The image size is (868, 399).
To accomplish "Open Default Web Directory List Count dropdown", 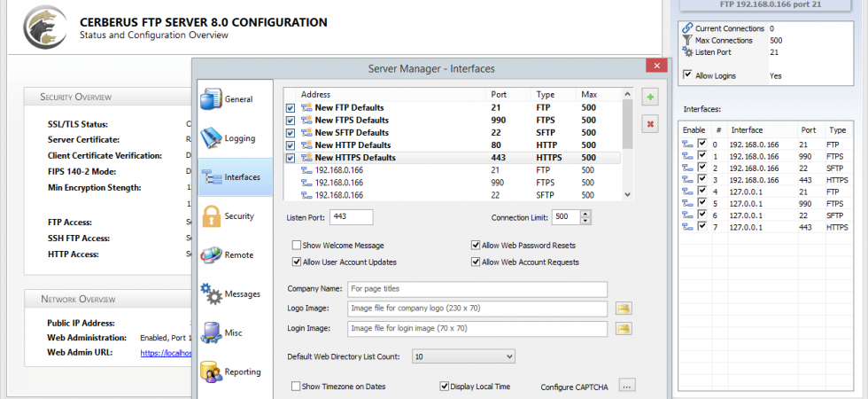I will click(x=463, y=356).
